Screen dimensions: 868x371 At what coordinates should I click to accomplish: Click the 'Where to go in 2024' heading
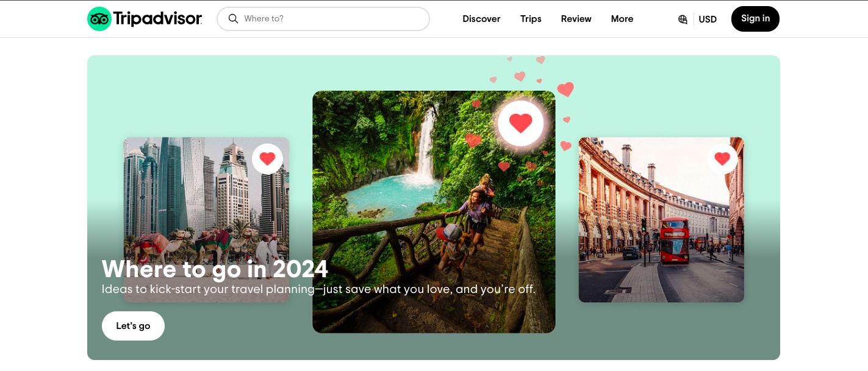[x=215, y=269]
